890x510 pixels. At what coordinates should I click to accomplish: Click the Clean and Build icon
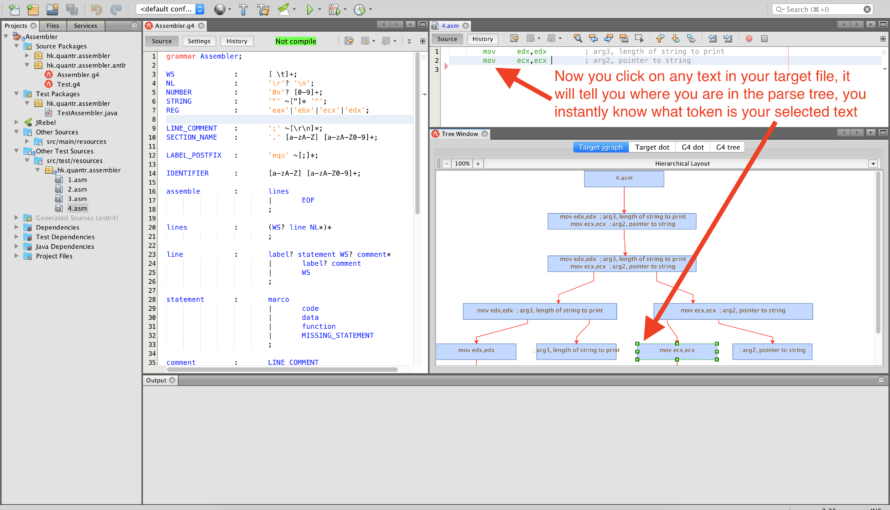click(263, 9)
